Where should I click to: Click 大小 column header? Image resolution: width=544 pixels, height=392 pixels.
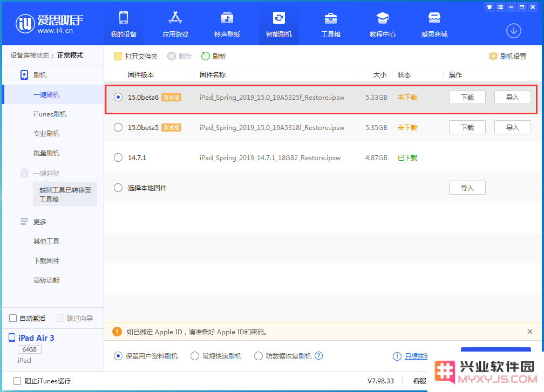click(x=379, y=75)
